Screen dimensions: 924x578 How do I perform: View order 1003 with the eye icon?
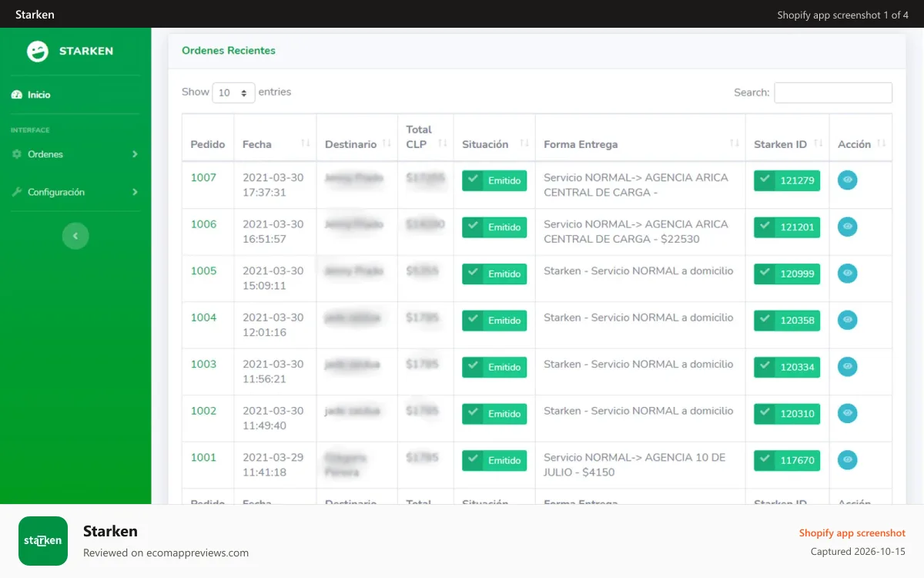coord(847,366)
